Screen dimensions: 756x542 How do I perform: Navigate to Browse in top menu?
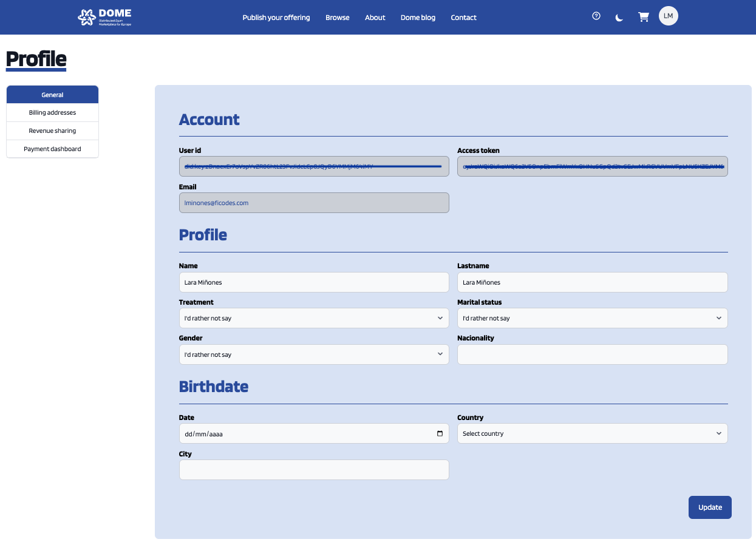pyautogui.click(x=337, y=18)
